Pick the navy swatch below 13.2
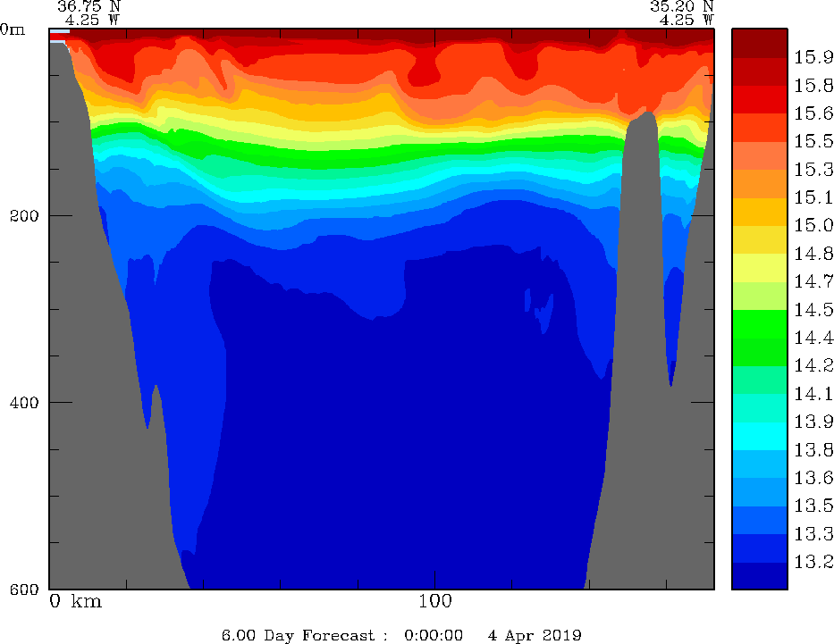The height and width of the screenshot is (644, 834). pyautogui.click(x=760, y=576)
